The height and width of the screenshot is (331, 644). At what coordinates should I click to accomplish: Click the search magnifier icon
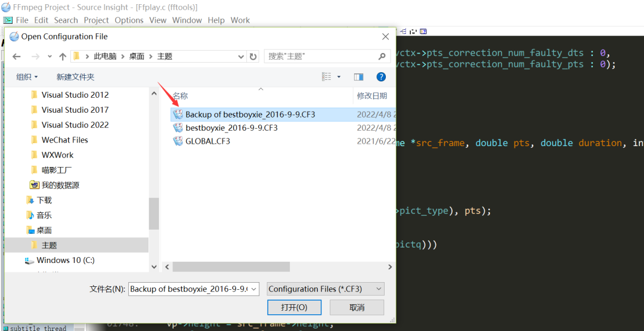point(382,57)
